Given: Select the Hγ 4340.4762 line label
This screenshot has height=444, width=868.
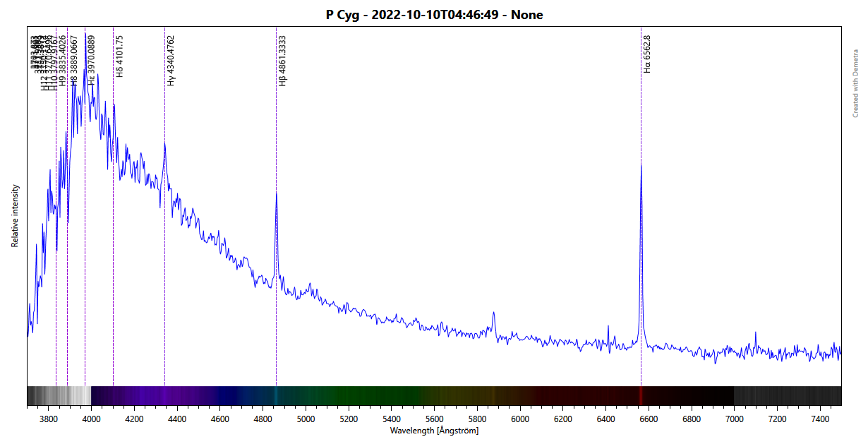Looking at the screenshot, I should click(x=171, y=61).
